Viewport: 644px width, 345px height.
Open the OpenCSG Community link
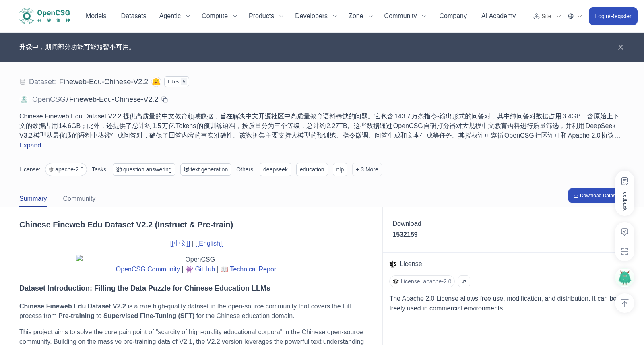click(x=148, y=269)
